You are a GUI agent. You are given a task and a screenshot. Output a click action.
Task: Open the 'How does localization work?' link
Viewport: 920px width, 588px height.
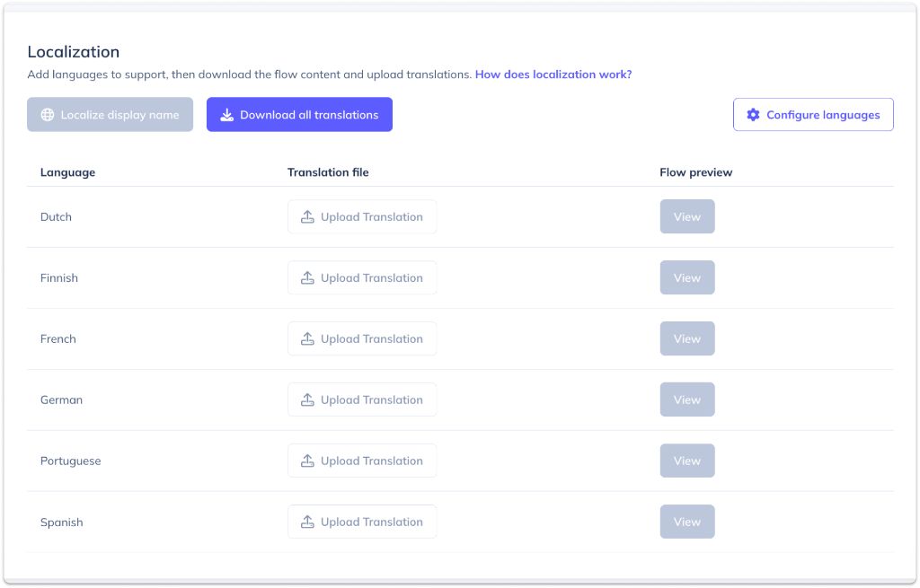point(553,75)
